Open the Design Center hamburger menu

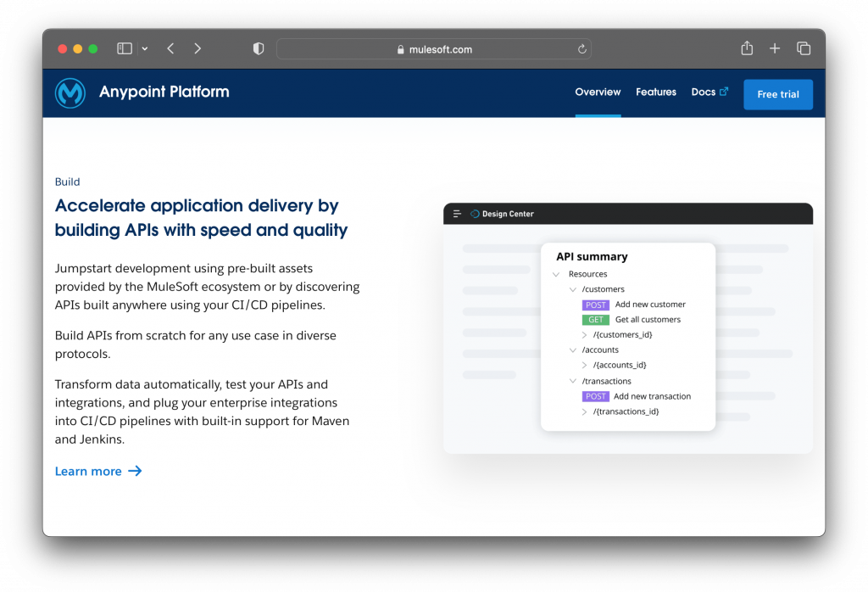tap(457, 214)
